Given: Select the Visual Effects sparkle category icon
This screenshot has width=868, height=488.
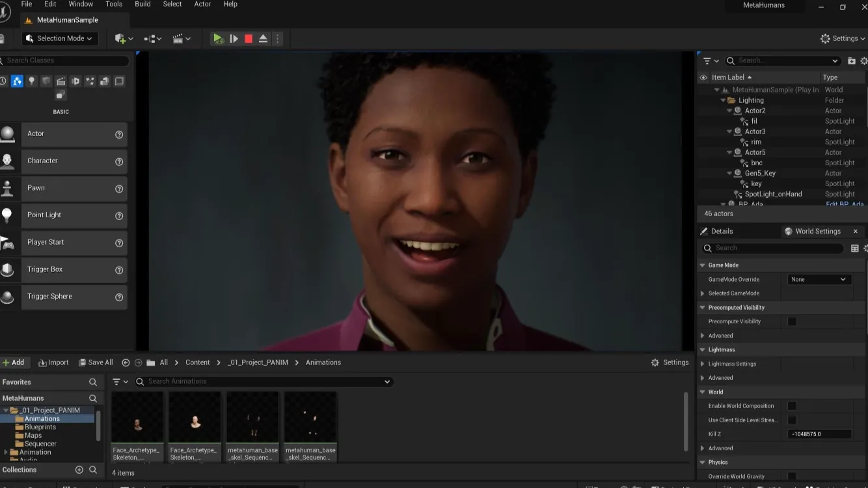Looking at the screenshot, I should (90, 81).
